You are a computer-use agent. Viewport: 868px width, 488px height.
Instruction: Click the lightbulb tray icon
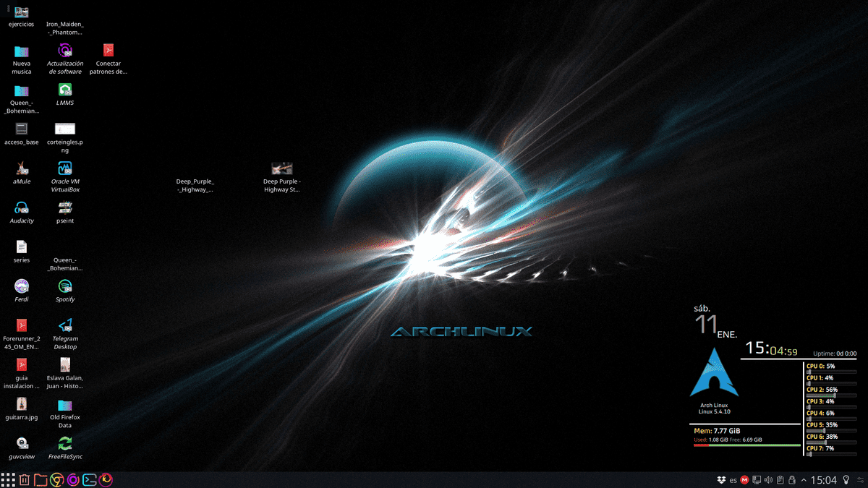(846, 480)
